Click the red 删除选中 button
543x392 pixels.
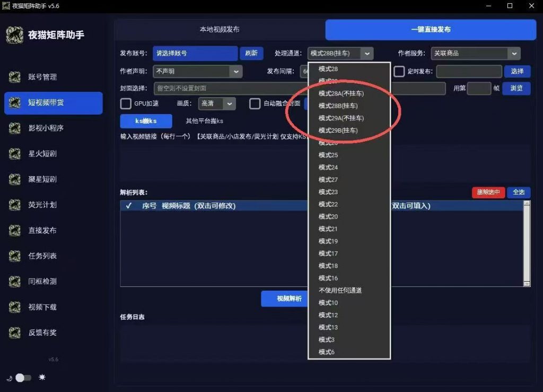click(488, 192)
